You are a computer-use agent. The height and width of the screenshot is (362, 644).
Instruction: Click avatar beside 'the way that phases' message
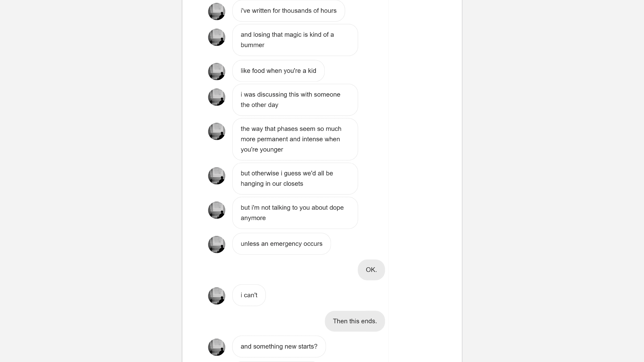click(x=217, y=131)
